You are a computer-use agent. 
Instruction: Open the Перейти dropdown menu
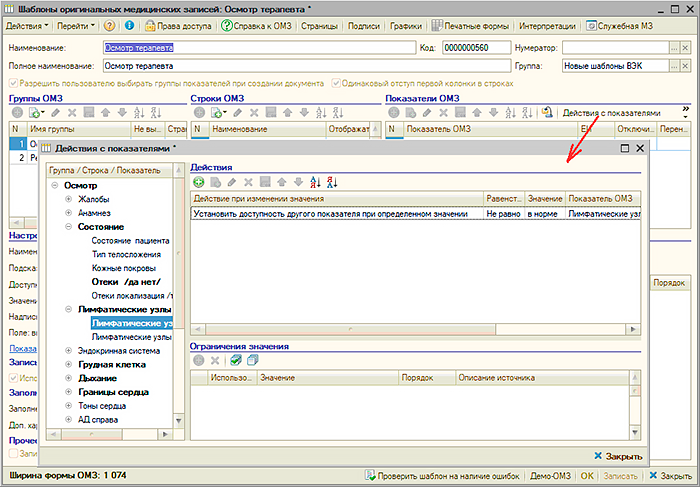click(x=76, y=24)
